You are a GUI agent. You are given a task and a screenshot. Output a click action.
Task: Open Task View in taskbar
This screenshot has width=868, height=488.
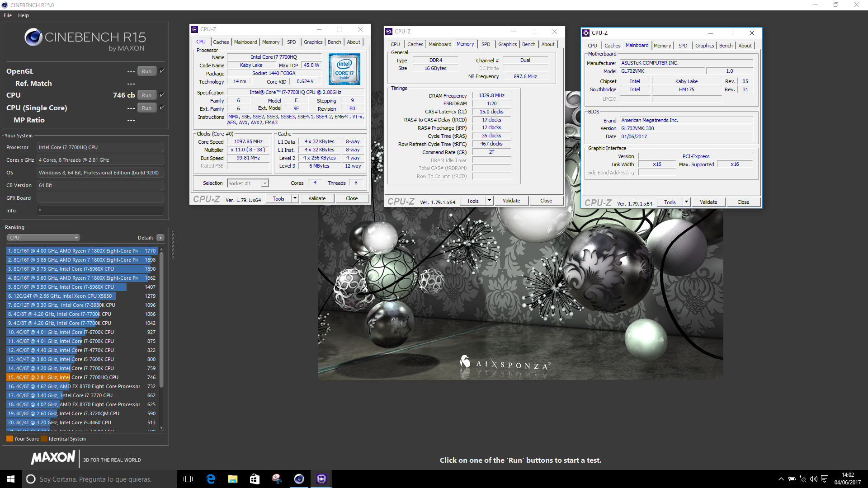pos(188,479)
